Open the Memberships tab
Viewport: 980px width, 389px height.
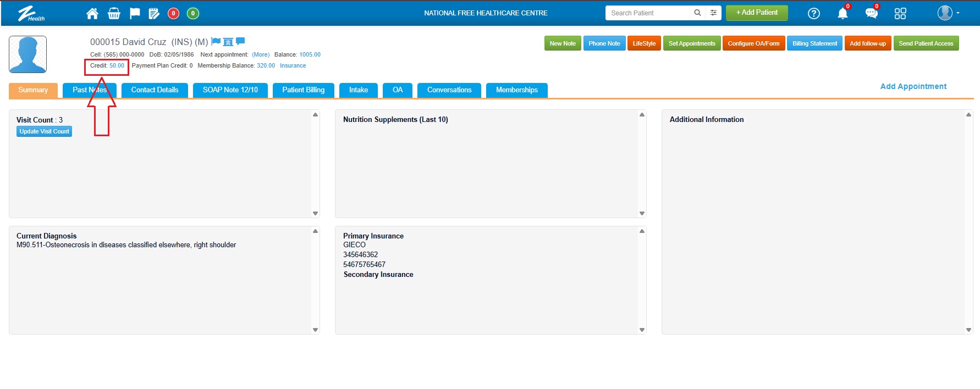coord(516,90)
